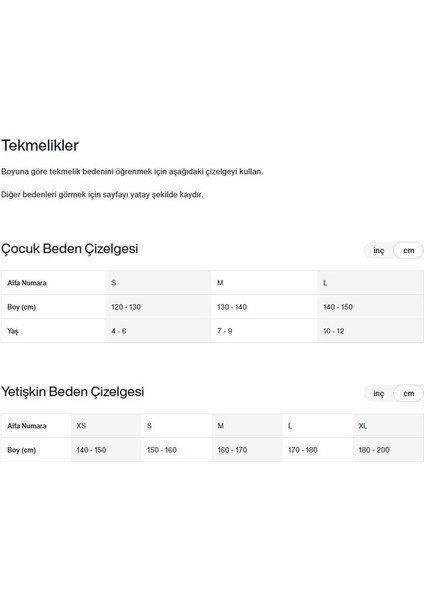This screenshot has height=600, width=424.
Task: Switch adult size chart to inç
Action: point(378,393)
